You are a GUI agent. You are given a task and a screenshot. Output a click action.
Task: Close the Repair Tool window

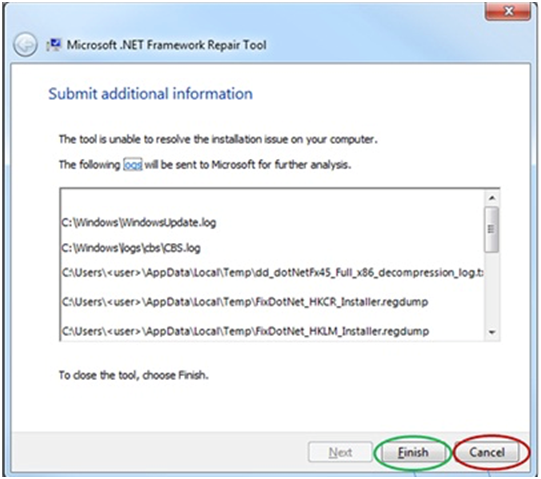pyautogui.click(x=508, y=11)
